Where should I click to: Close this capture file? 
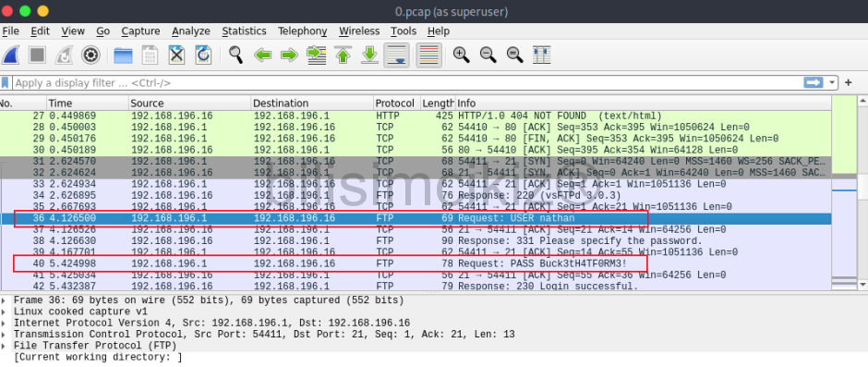point(176,55)
